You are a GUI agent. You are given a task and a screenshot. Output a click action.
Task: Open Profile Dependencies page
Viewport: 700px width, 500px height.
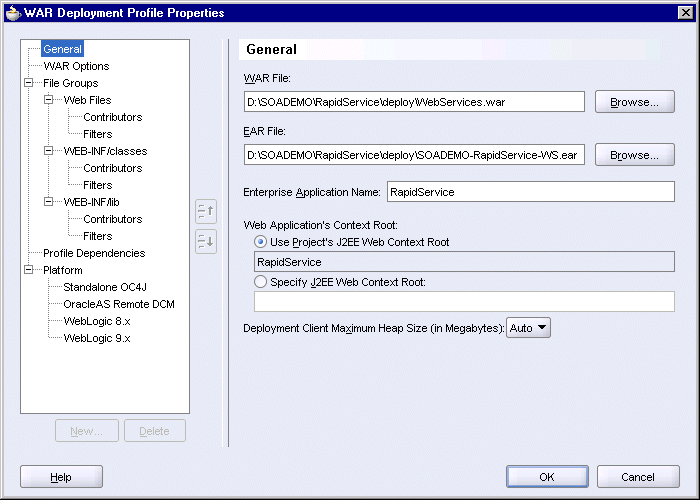tap(94, 253)
